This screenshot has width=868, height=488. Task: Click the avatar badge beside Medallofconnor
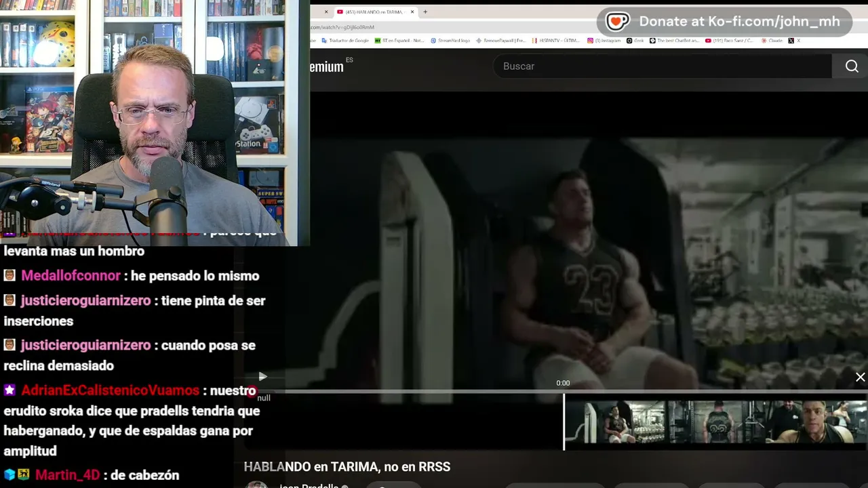(x=9, y=276)
